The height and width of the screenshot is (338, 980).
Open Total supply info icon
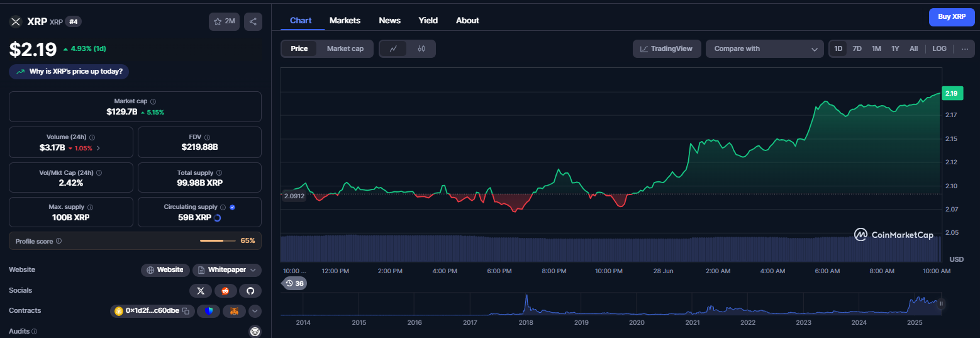(x=218, y=172)
